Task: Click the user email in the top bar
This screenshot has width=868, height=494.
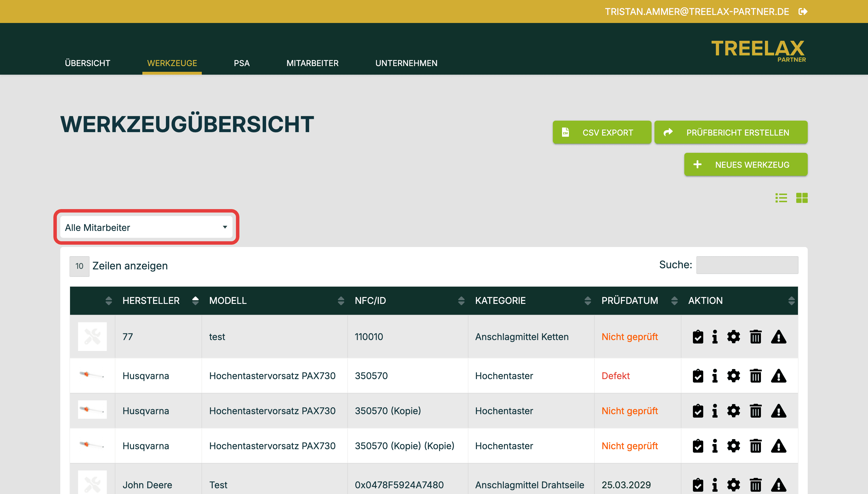Action: (697, 11)
